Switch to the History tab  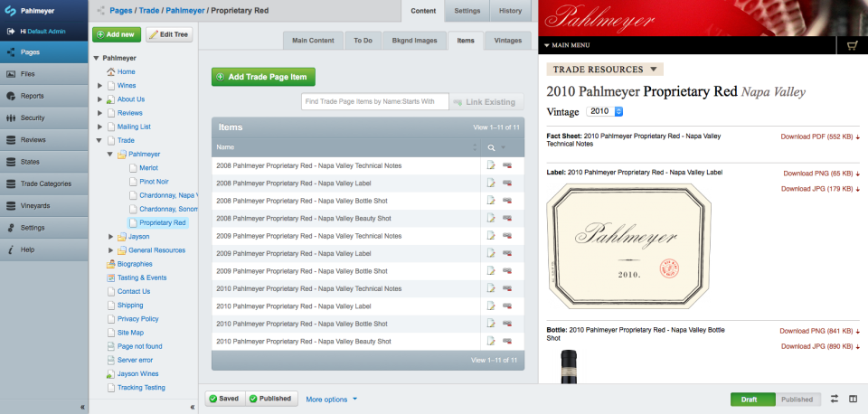(510, 11)
